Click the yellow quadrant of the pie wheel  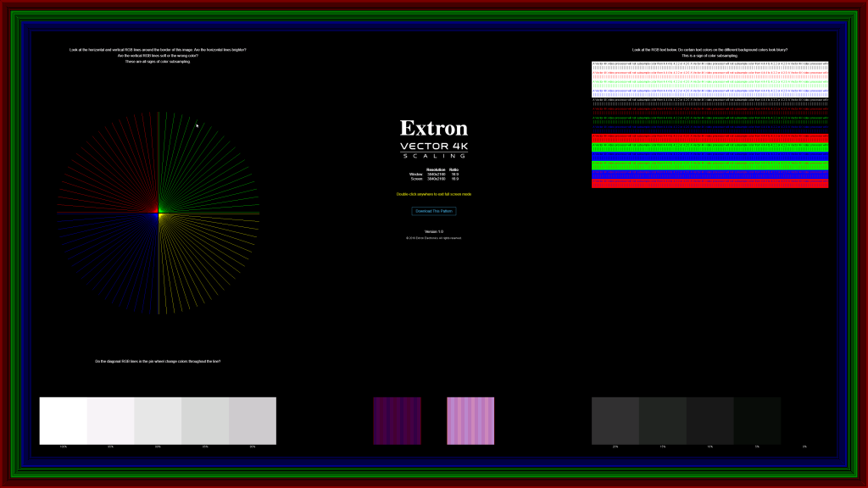[209, 264]
